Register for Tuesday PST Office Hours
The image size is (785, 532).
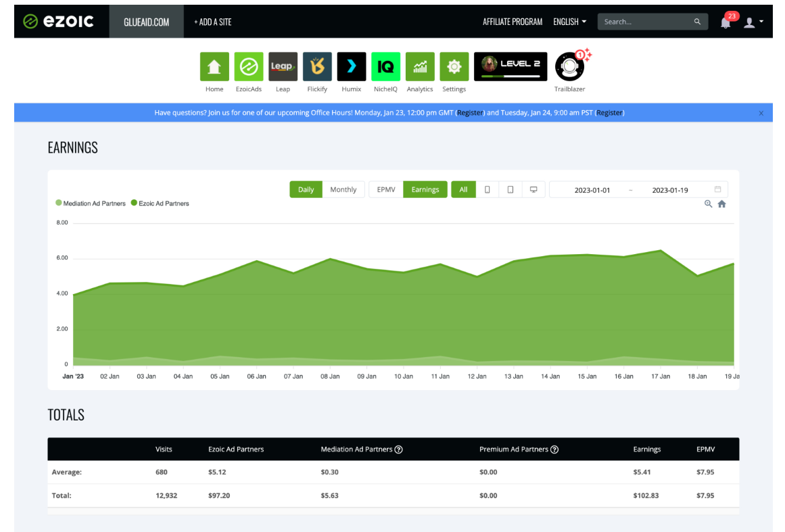(x=609, y=113)
